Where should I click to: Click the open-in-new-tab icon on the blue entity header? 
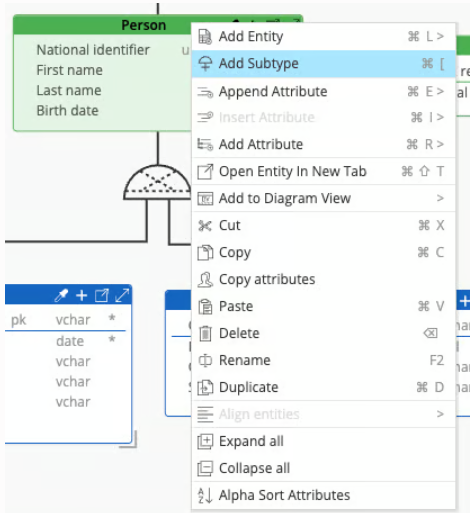102,295
